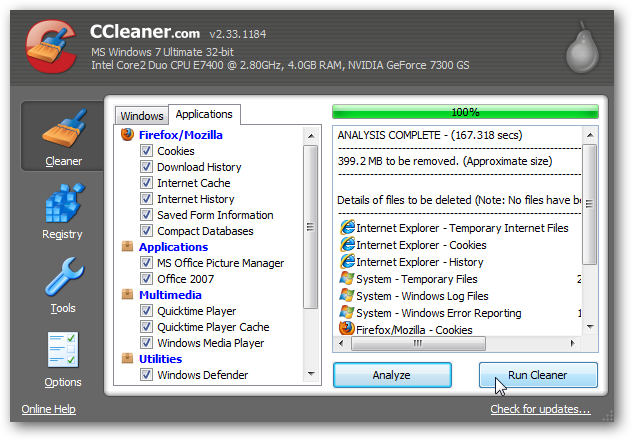
Task: Open the Cleaner section in sidebar
Action: [x=62, y=137]
